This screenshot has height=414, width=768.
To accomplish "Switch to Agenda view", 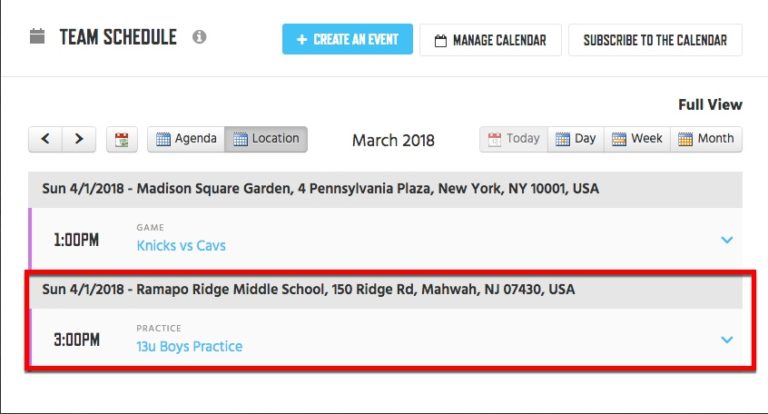I will coord(186,139).
